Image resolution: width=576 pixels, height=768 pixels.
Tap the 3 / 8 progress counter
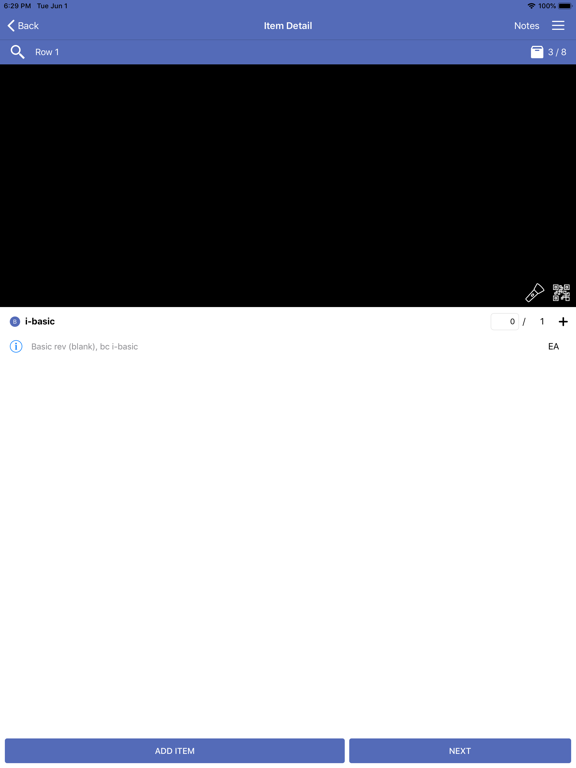(x=557, y=52)
